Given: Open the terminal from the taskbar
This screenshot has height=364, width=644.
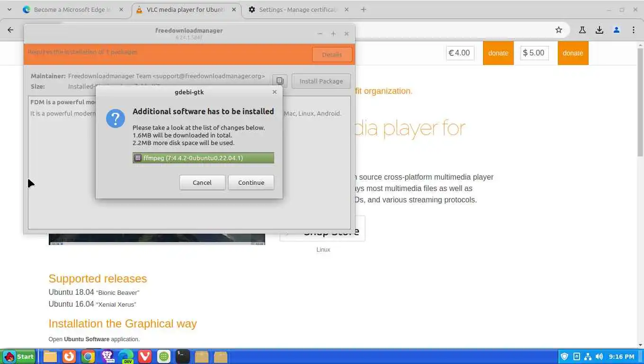Looking at the screenshot, I should 183,356.
